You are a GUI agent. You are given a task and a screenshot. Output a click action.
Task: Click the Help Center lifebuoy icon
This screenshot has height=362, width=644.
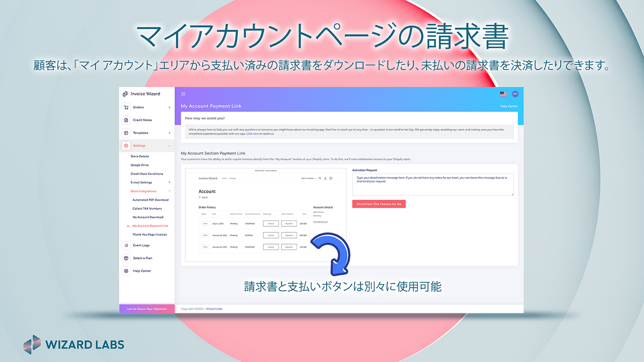click(126, 271)
